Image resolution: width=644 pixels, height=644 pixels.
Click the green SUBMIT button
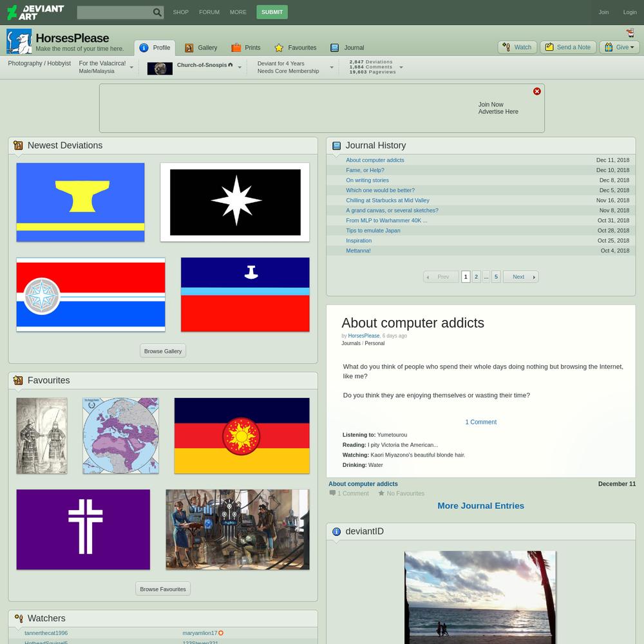tap(272, 12)
